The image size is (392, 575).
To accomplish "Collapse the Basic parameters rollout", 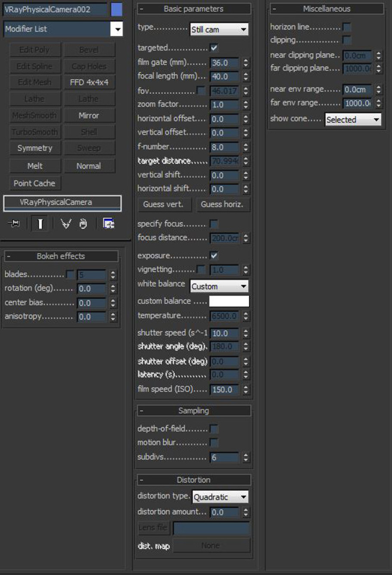I will tap(194, 9).
